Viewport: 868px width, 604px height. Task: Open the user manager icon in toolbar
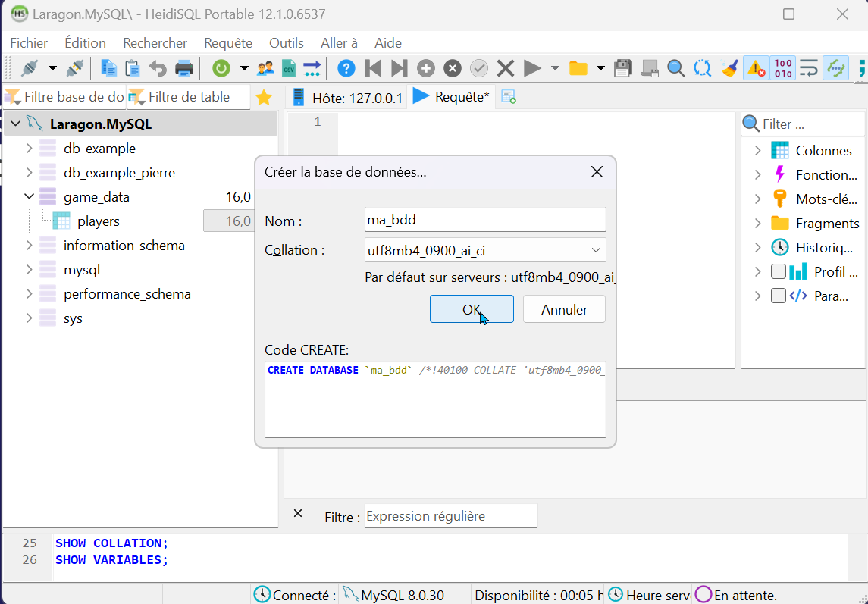click(265, 68)
